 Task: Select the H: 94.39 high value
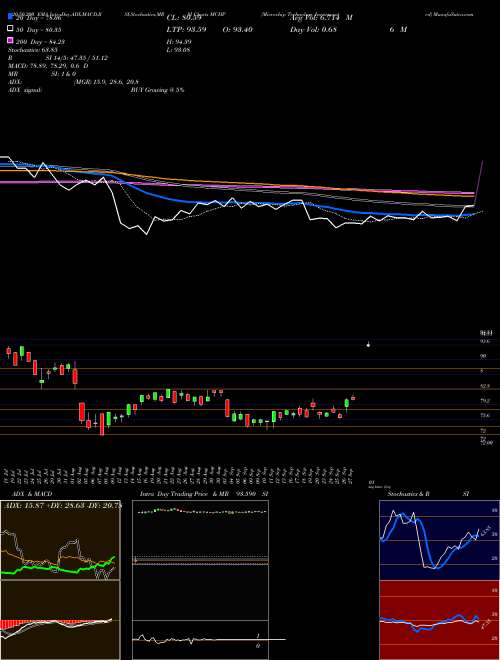click(x=179, y=42)
